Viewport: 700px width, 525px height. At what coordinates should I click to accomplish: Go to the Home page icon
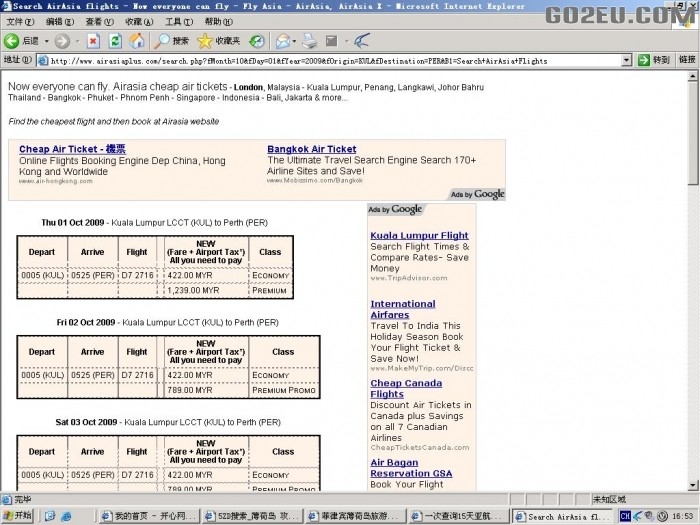[x=137, y=41]
